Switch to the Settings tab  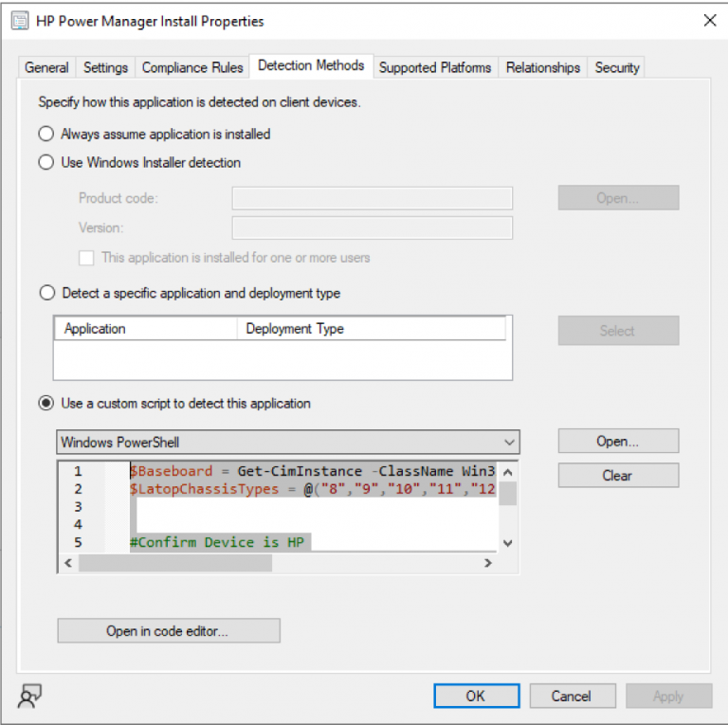[105, 67]
